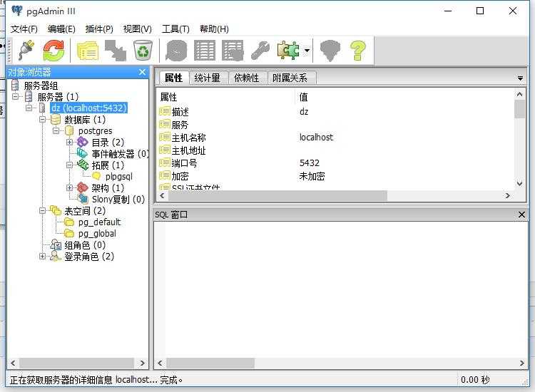Select 服务器组 root tree item
535x392 pixels.
pos(41,86)
